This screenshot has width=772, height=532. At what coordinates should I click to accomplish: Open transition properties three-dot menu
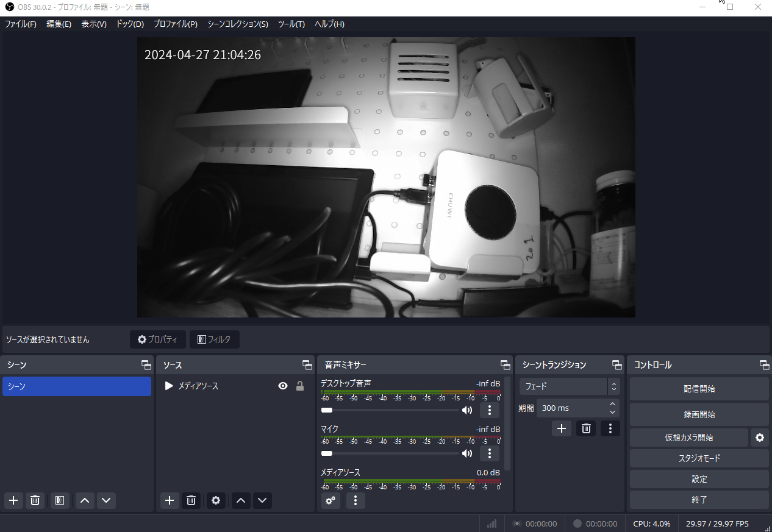pos(610,428)
